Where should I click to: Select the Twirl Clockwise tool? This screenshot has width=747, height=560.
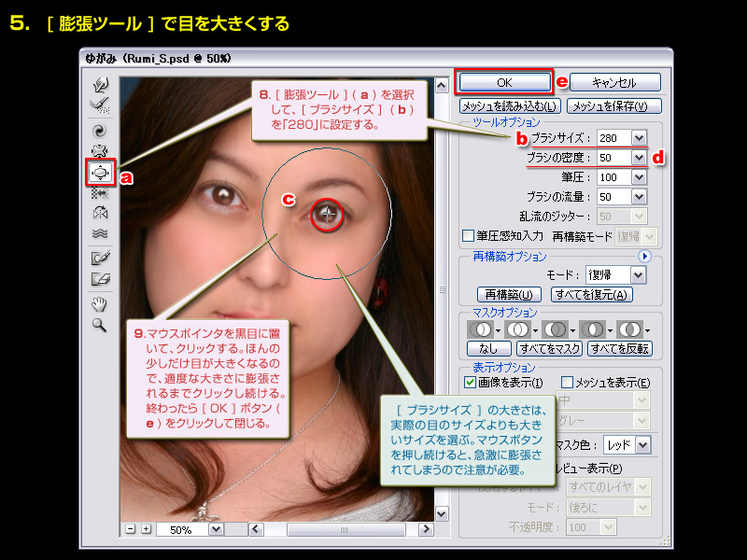[100, 131]
